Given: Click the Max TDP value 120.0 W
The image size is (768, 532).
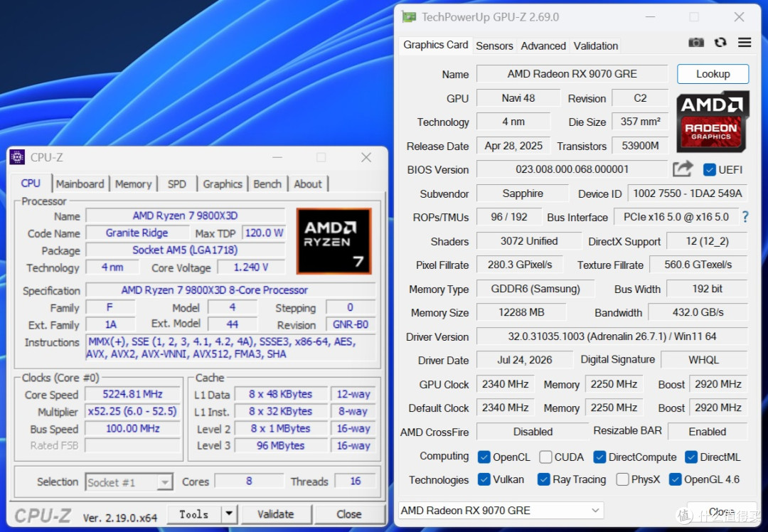Looking at the screenshot, I should 264,233.
